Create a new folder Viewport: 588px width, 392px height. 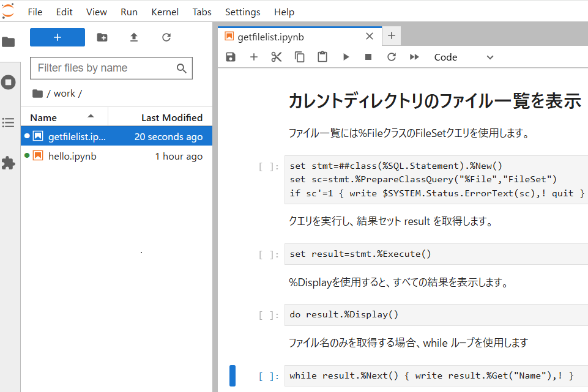pyautogui.click(x=102, y=37)
